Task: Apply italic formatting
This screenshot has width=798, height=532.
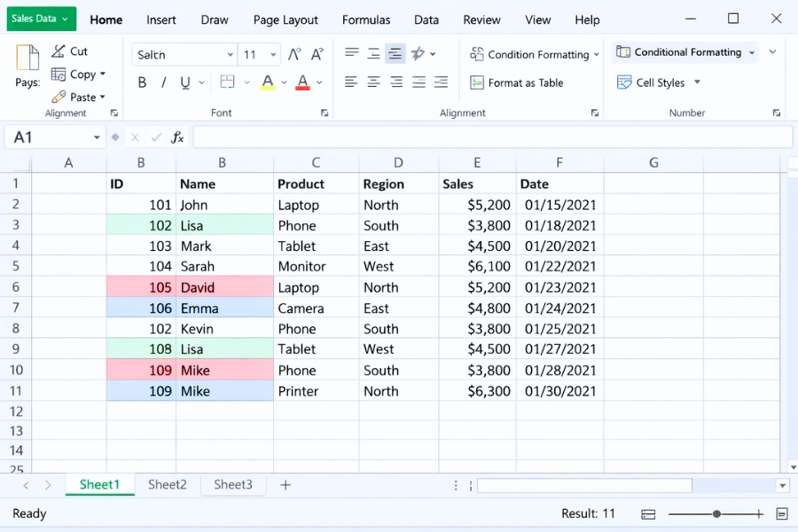Action: (165, 82)
